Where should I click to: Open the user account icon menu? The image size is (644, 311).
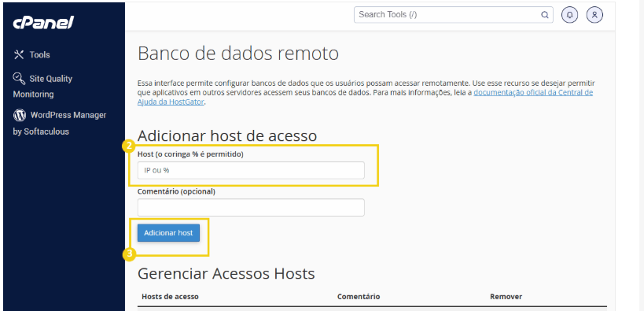coord(594,15)
